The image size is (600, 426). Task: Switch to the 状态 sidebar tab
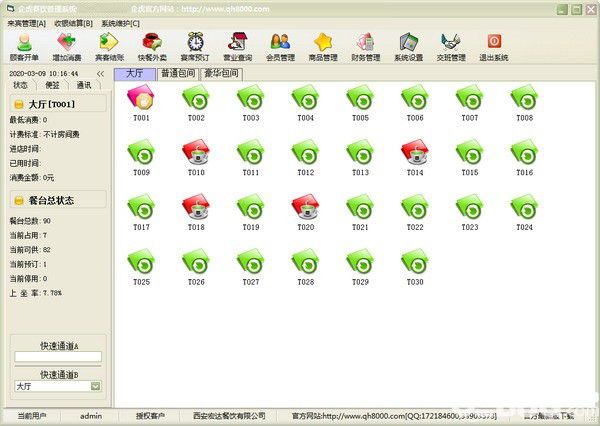click(x=20, y=85)
